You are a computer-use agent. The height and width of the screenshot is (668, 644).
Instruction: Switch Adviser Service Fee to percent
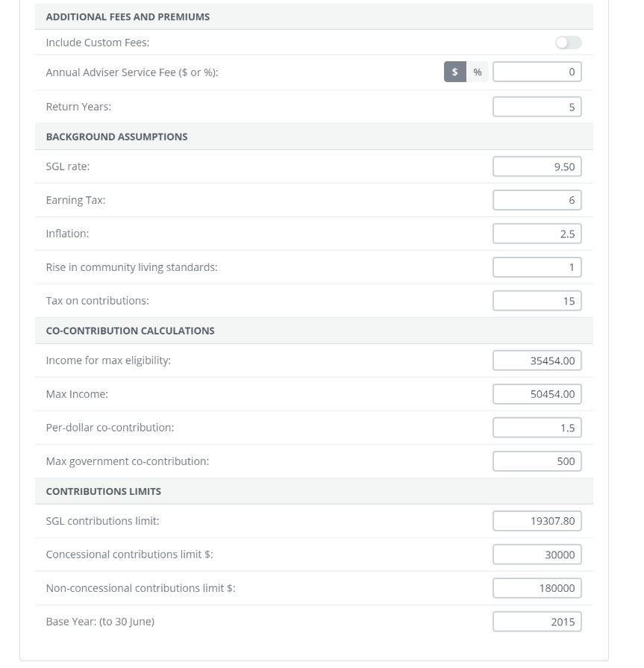click(478, 72)
